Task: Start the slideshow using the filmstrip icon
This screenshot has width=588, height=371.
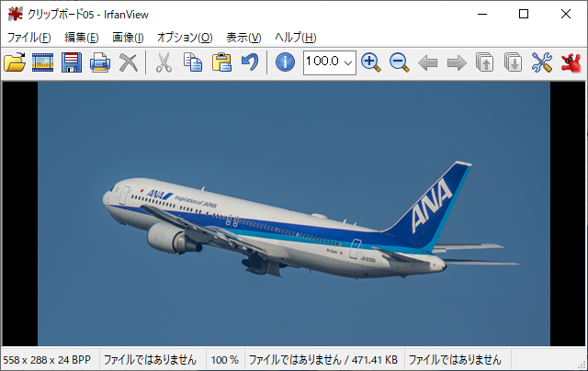Action: pyautogui.click(x=43, y=62)
